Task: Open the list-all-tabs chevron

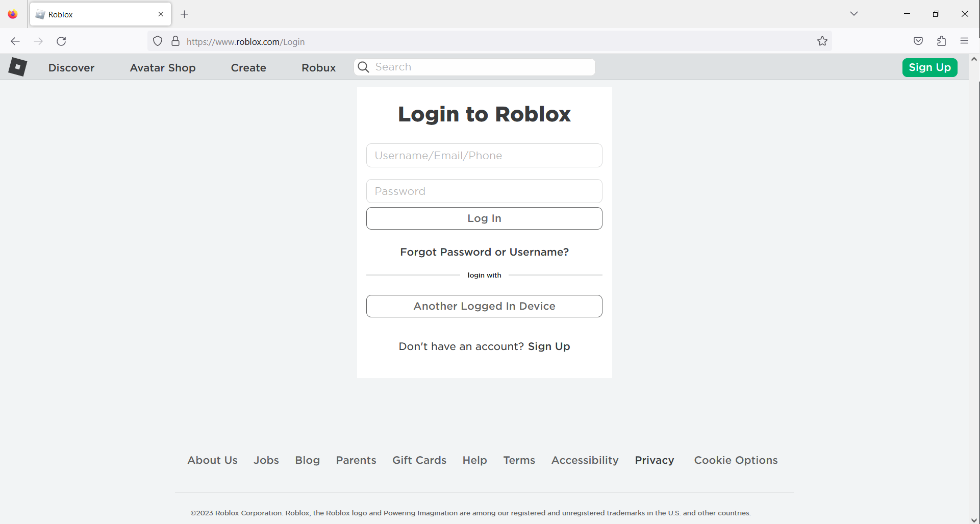Action: click(854, 14)
